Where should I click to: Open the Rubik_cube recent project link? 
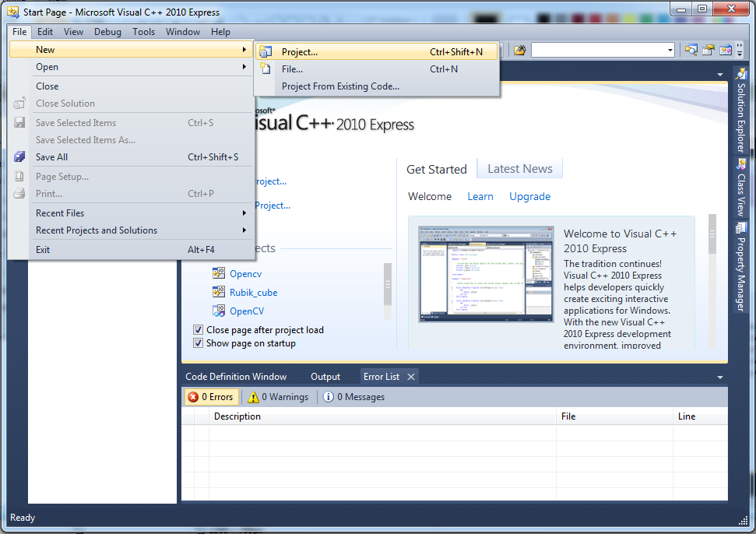click(x=253, y=293)
